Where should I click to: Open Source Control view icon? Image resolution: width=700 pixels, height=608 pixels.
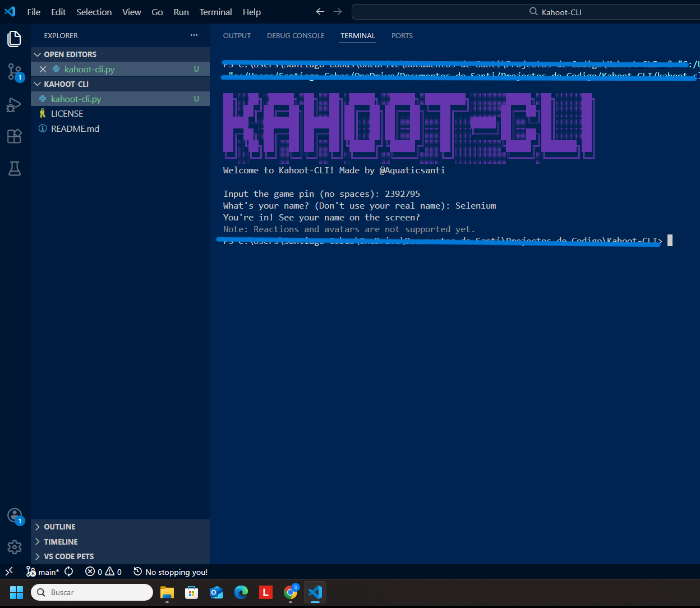coord(15,72)
